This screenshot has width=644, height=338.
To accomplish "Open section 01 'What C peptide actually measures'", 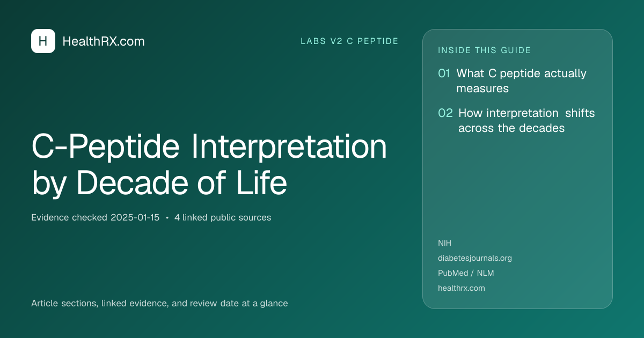I will point(513,81).
